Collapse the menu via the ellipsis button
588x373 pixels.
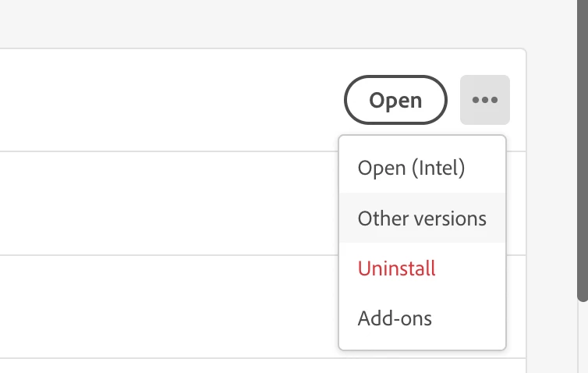[484, 100]
